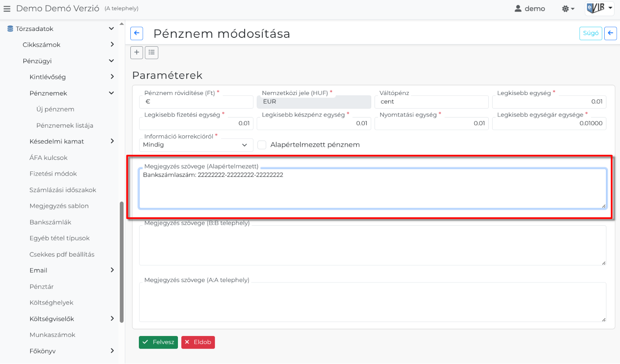The height and width of the screenshot is (364, 620).
Task: Open Pénznemek listája in the sidebar
Action: point(65,125)
